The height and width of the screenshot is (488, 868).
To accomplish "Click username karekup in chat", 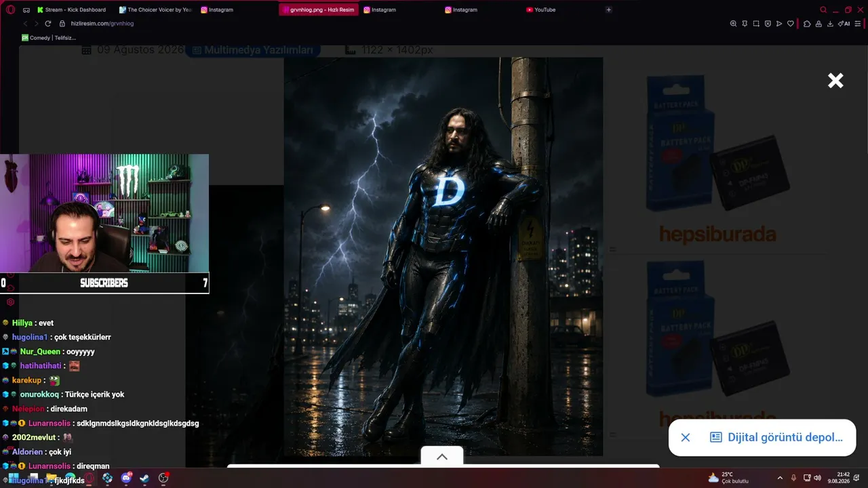I will pyautogui.click(x=27, y=380).
